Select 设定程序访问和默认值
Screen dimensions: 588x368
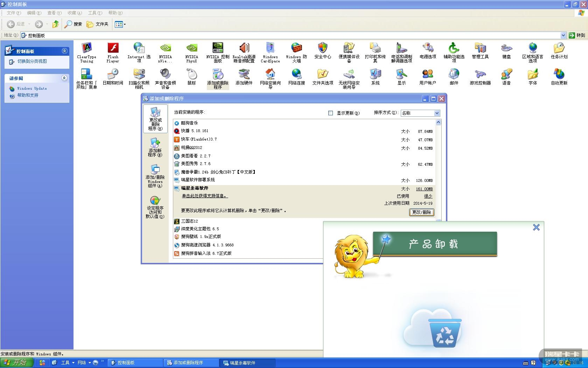coord(155,207)
